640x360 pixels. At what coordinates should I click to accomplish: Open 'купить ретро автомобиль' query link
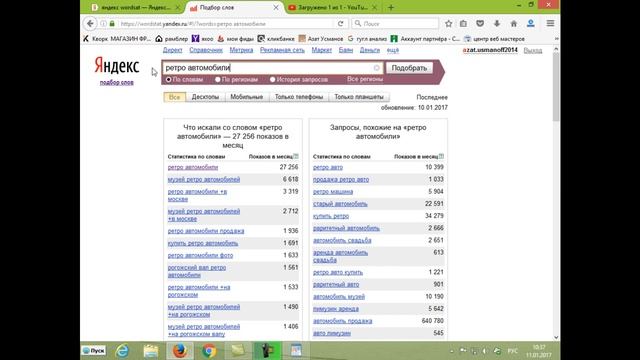(203, 243)
